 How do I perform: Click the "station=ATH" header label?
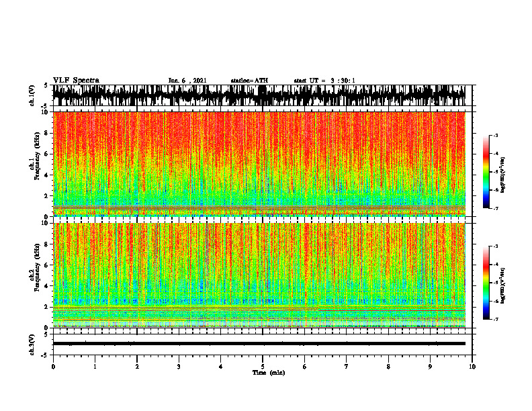(x=249, y=81)
